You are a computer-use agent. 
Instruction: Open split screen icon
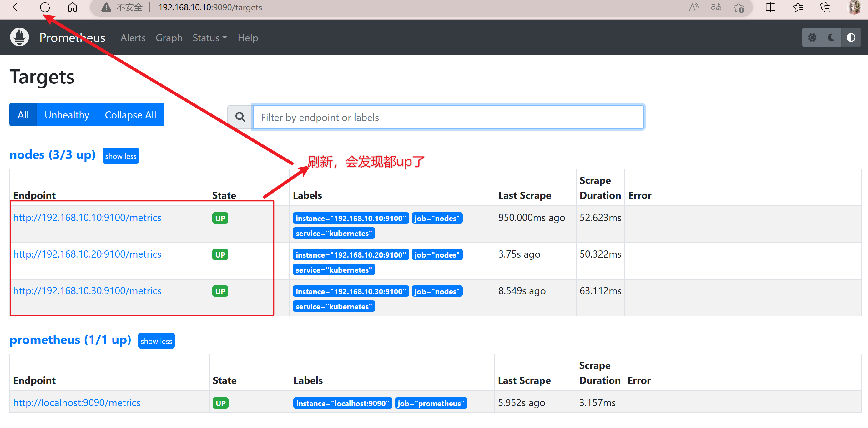(x=770, y=7)
